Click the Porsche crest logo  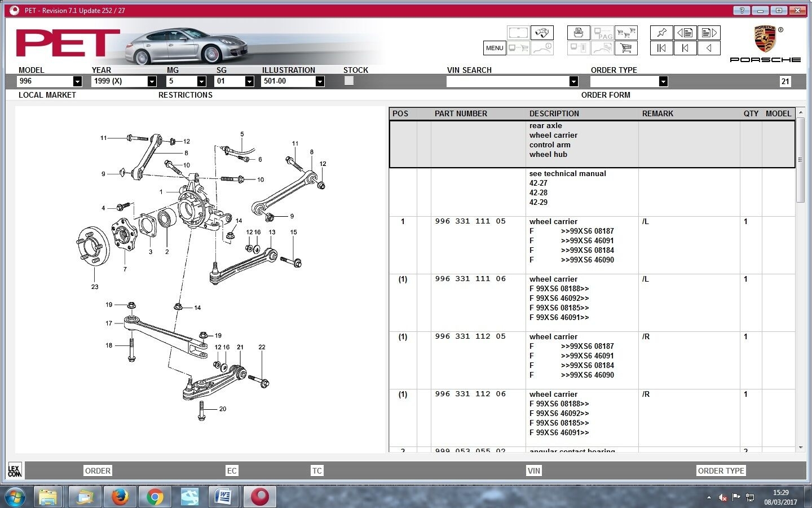(x=765, y=39)
